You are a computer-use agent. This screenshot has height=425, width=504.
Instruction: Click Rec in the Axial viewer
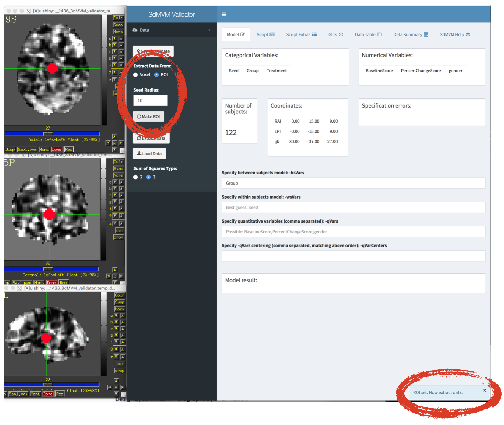point(69,150)
